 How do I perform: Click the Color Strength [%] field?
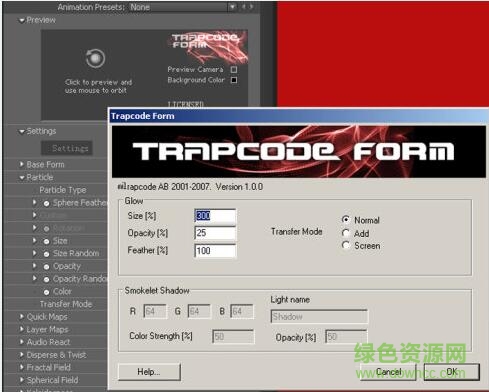point(233,337)
